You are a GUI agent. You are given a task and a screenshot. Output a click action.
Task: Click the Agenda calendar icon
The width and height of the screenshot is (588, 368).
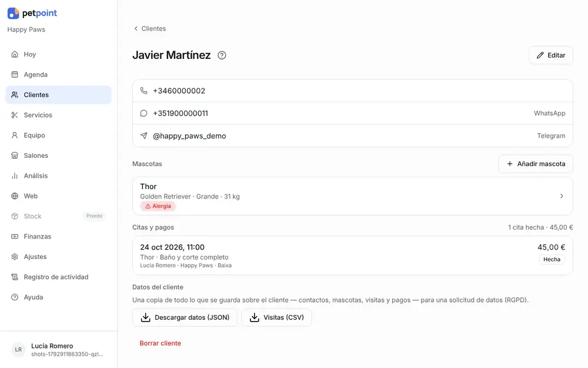tap(15, 74)
